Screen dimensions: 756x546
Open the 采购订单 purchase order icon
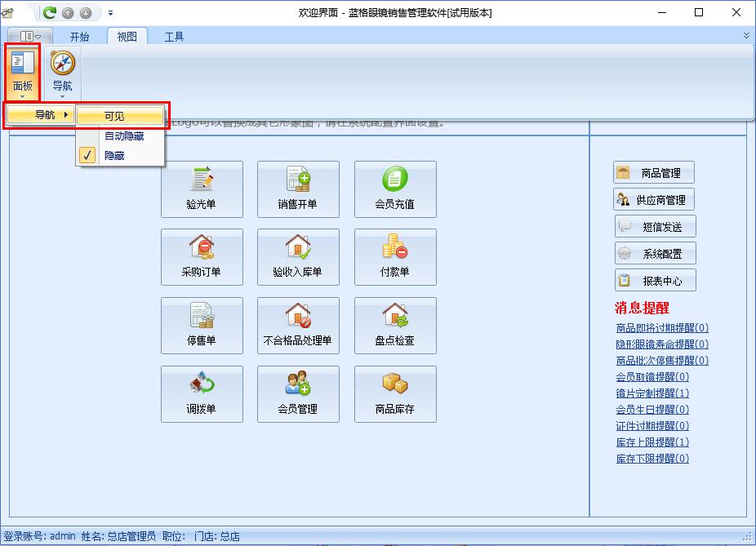[x=202, y=257]
